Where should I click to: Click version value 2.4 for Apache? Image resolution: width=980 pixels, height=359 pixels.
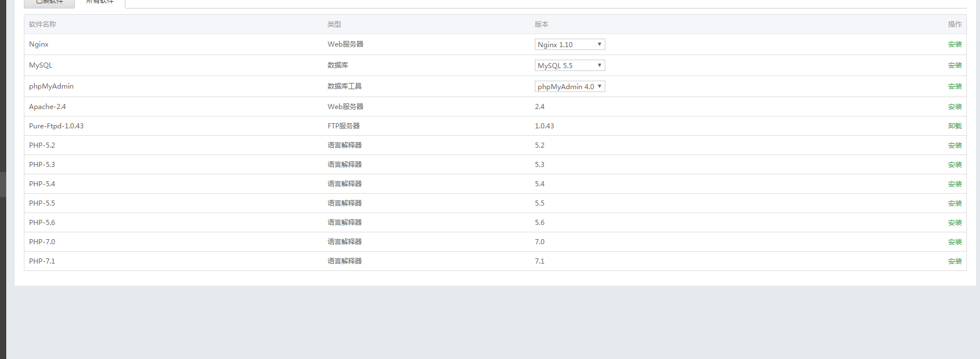pos(539,107)
